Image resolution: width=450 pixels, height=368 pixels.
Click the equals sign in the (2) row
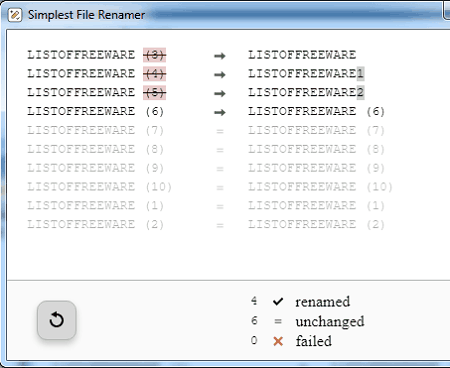(220, 225)
